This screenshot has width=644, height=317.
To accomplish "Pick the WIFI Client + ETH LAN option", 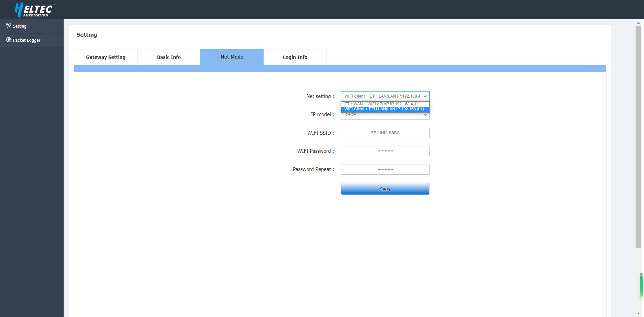I will [384, 109].
